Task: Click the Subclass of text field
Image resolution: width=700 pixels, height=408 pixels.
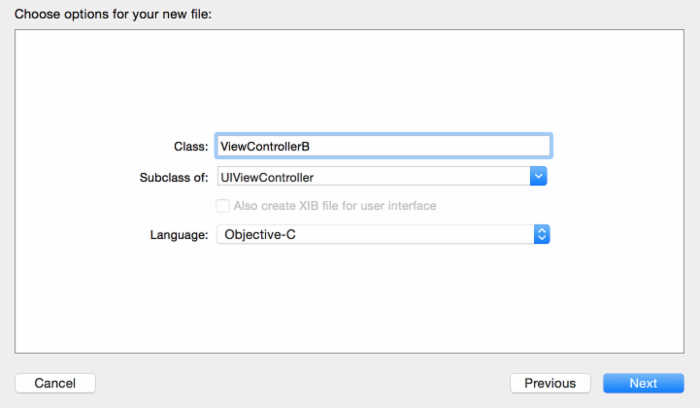Action: (372, 177)
